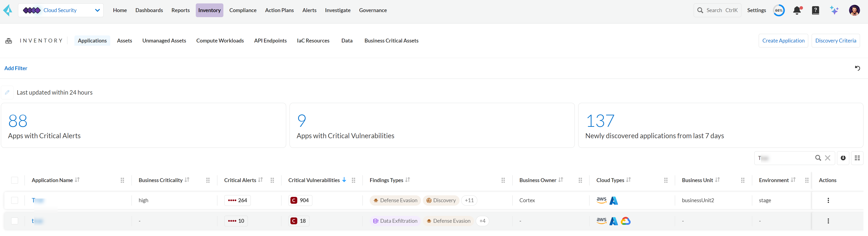Expand the +11 findings types chip
The width and height of the screenshot is (868, 236).
[x=469, y=200]
